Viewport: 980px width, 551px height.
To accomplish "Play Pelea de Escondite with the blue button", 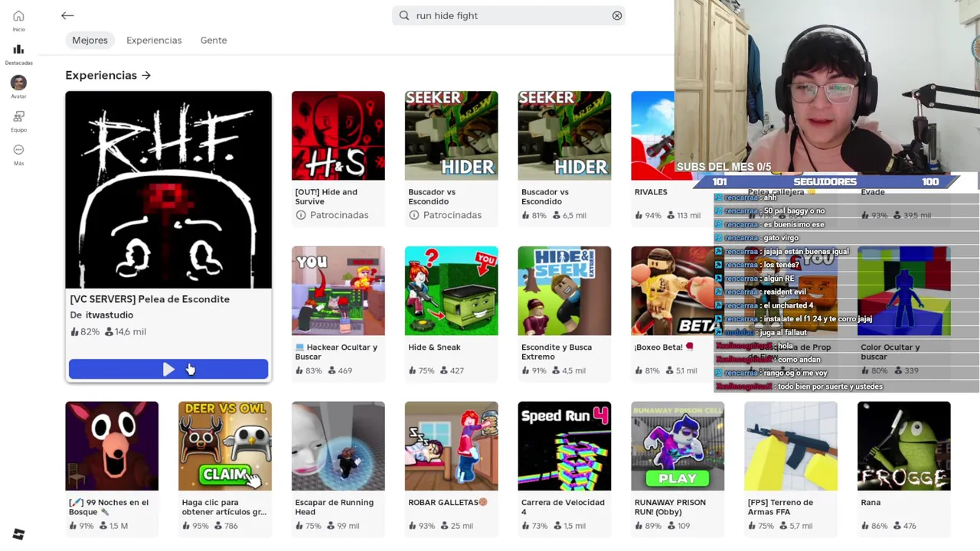I will 168,370.
